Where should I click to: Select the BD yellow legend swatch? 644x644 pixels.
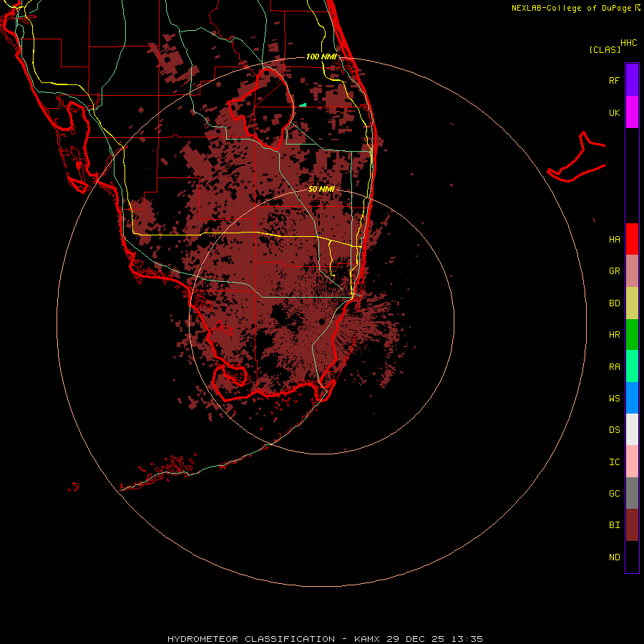pos(632,303)
